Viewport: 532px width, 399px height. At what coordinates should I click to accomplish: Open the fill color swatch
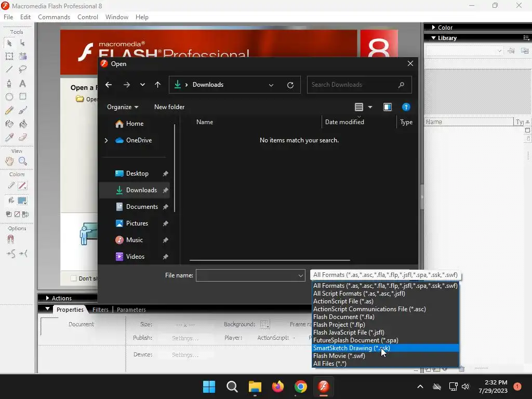(22, 201)
